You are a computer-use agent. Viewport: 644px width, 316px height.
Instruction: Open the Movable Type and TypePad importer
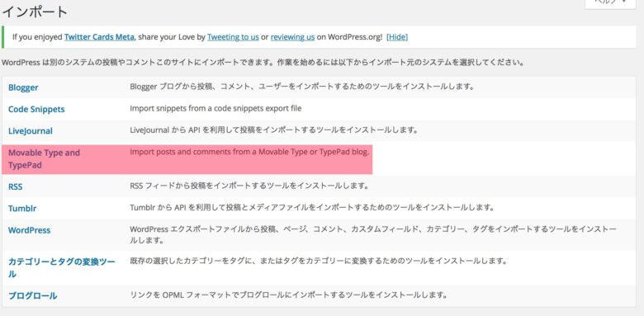click(44, 158)
